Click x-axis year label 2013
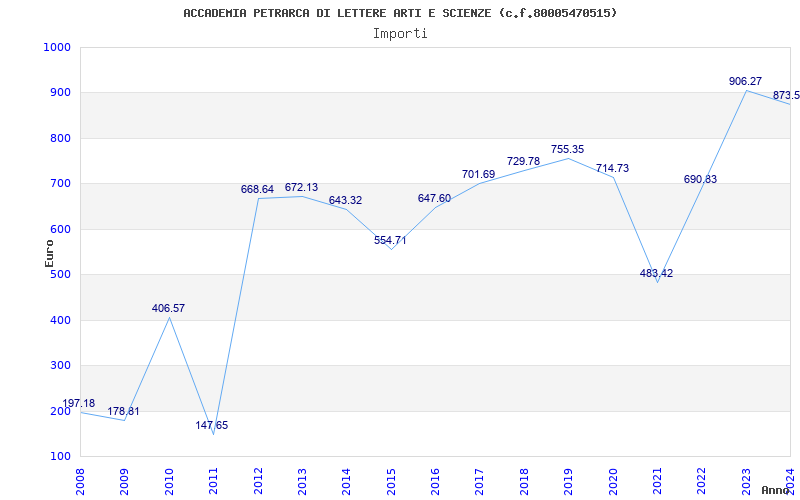 coord(302,481)
